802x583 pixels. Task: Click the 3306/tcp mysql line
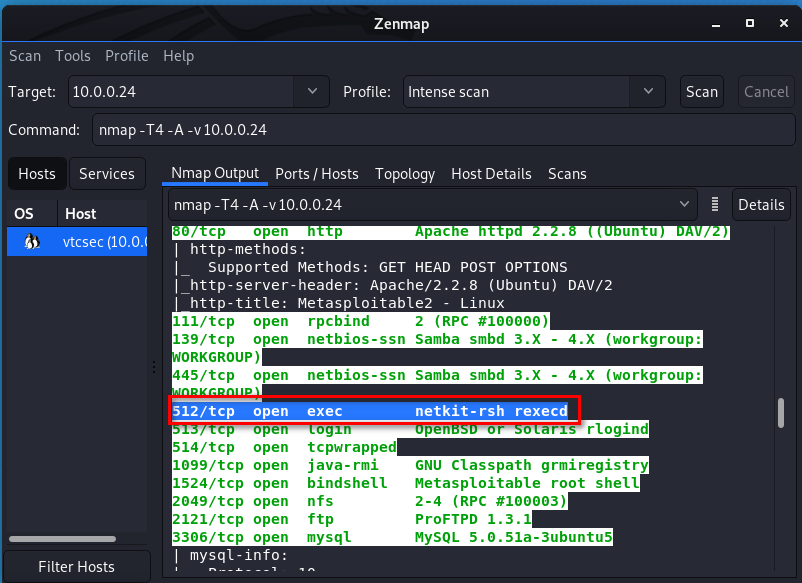pos(392,537)
